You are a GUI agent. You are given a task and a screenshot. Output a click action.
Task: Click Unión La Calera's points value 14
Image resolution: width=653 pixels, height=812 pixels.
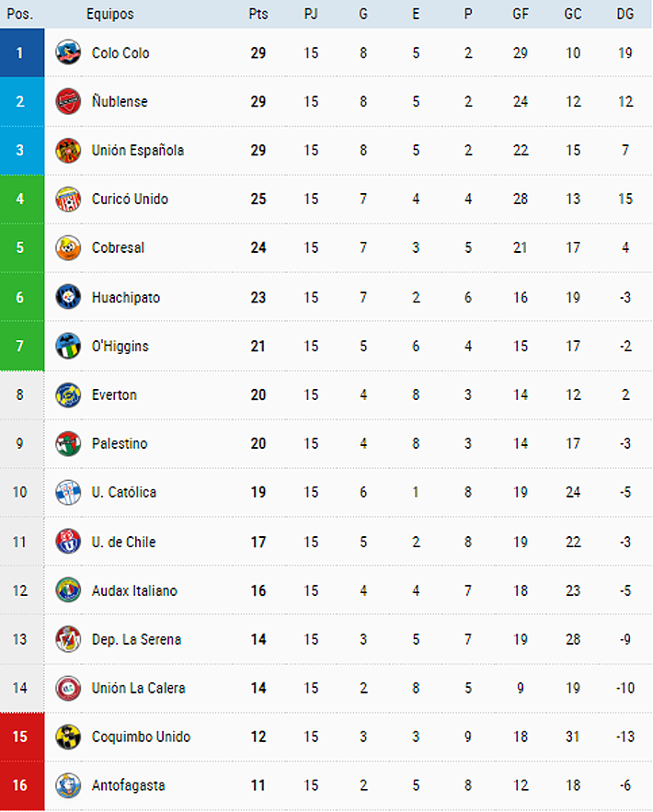[x=258, y=688]
